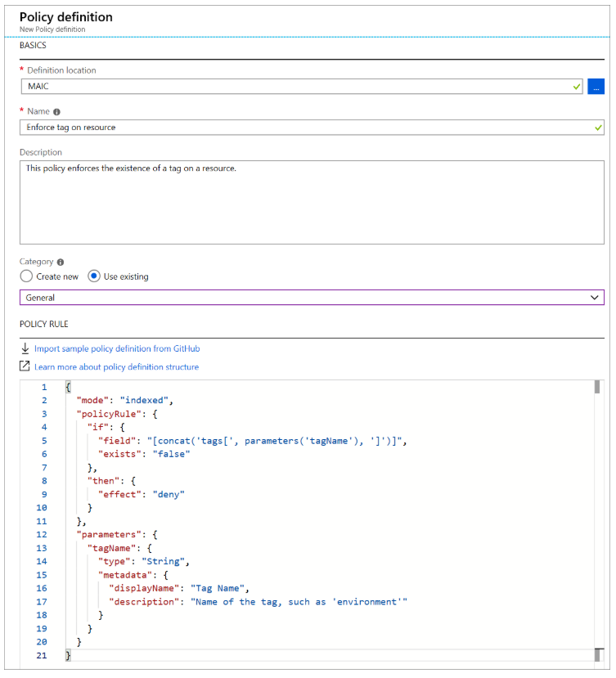
Task: Click the scrollbar marker at bottom of editor
Action: (599, 654)
